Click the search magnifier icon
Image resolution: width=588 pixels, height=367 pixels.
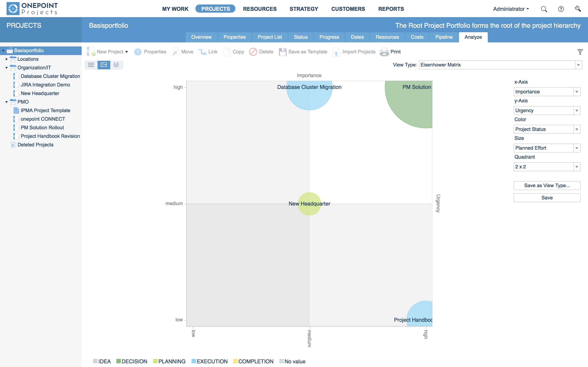(x=544, y=9)
